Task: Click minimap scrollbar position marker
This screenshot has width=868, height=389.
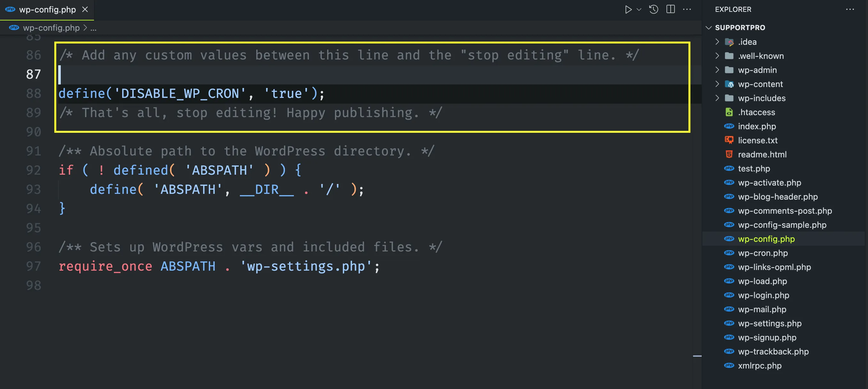Action: 697,356
